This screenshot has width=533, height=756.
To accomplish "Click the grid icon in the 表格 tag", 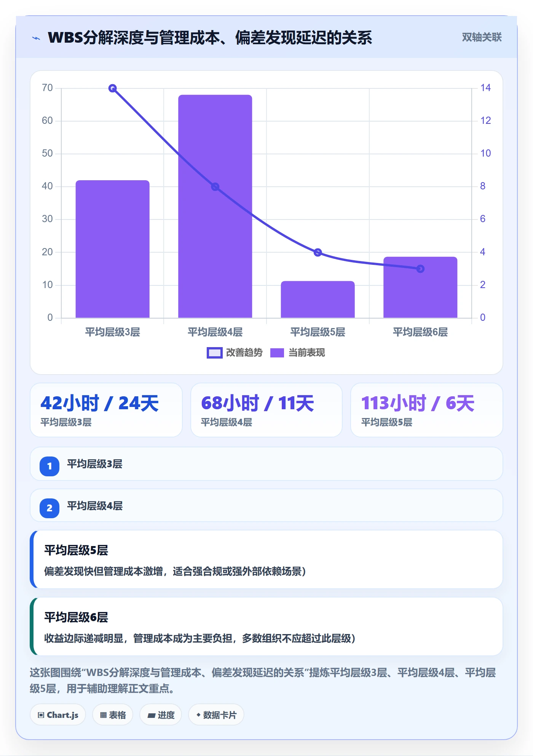I will click(103, 715).
